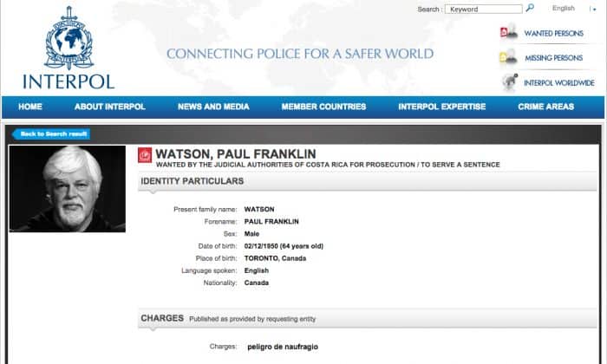Click the 'Present family name:' label
Image resolution: width=607 pixels, height=364 pixels.
[206, 209]
